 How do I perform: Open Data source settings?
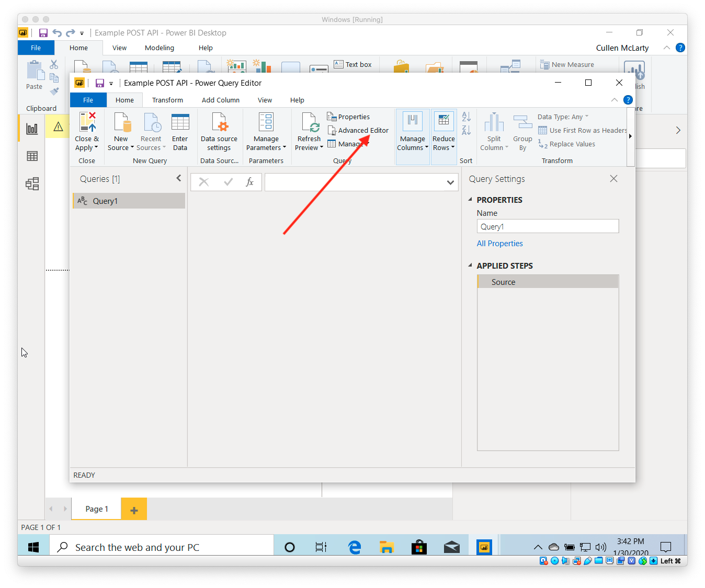(x=219, y=132)
